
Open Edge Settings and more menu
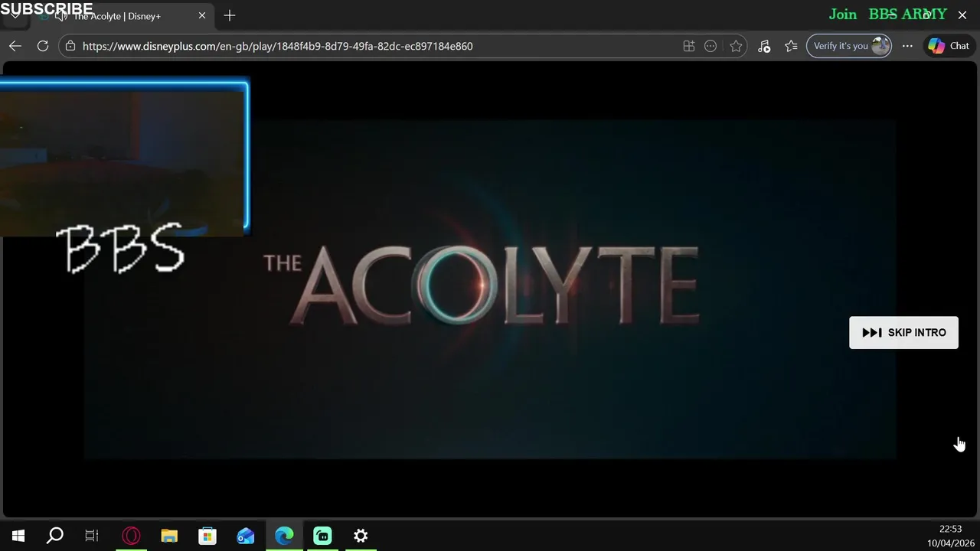(907, 46)
